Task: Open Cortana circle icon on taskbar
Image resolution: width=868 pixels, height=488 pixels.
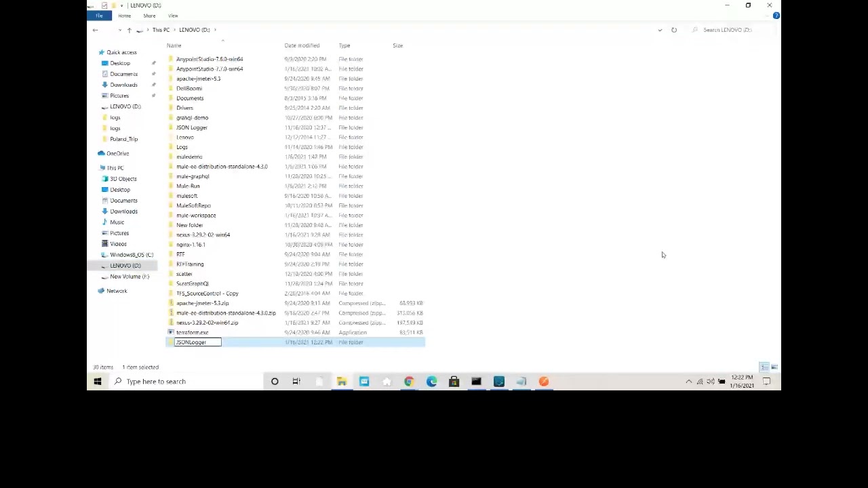Action: [x=275, y=382]
